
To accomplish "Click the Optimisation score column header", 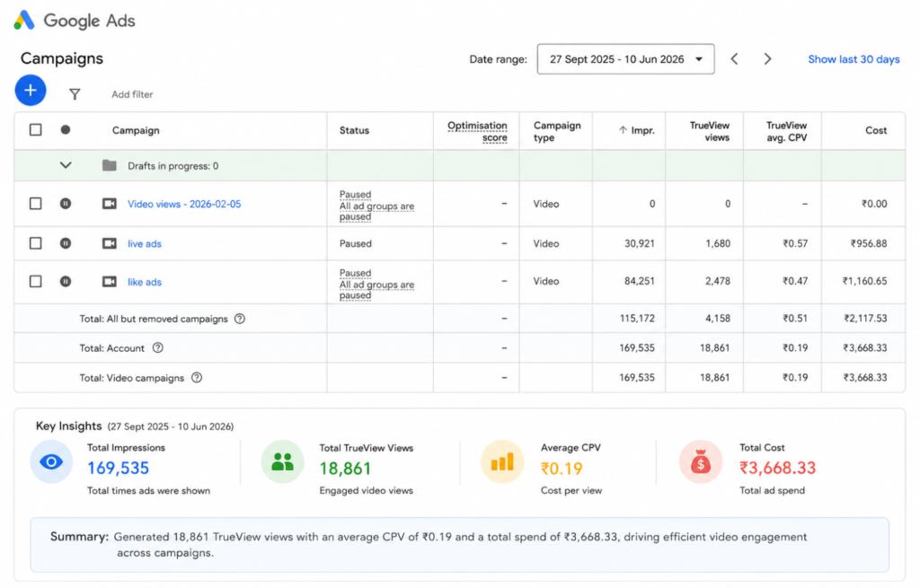I will click(x=477, y=131).
